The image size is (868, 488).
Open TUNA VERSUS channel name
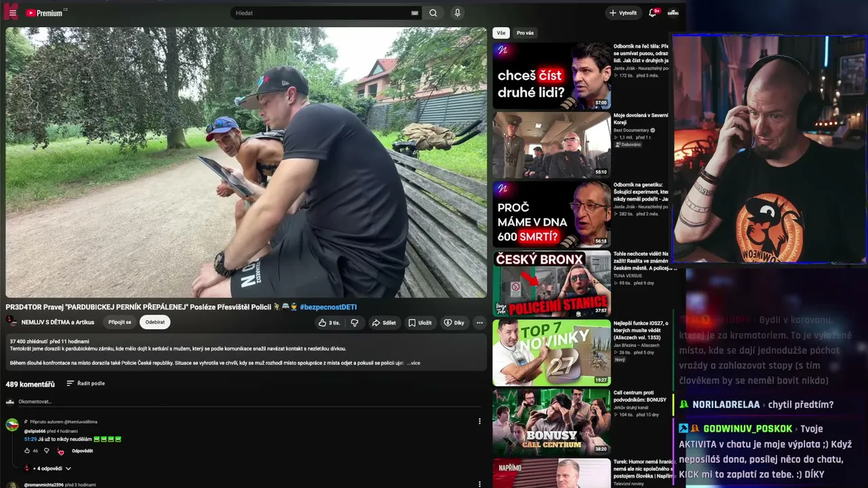point(629,276)
